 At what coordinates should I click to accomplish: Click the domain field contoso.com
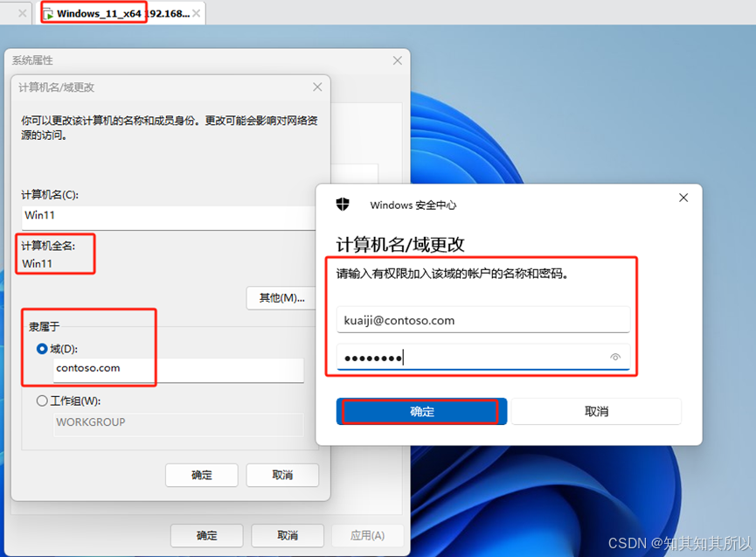[178, 369]
